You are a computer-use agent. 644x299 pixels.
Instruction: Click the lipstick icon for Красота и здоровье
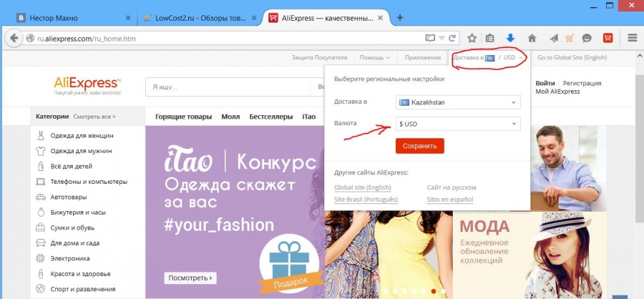[40, 274]
